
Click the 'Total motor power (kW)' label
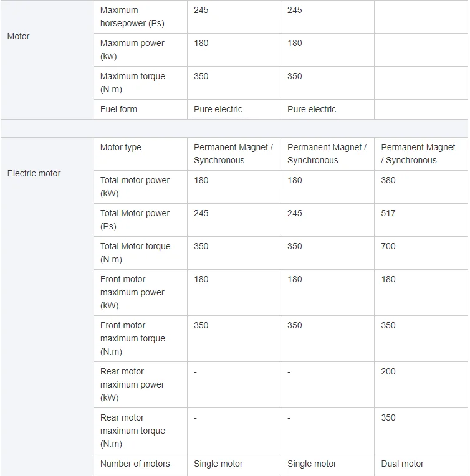point(135,187)
